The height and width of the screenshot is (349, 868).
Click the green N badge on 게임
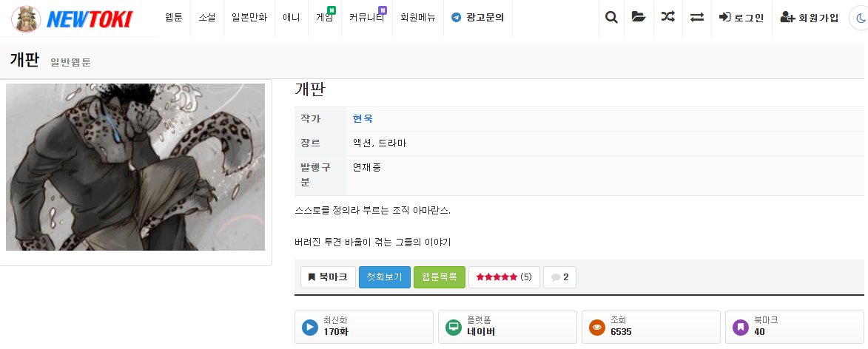click(332, 10)
